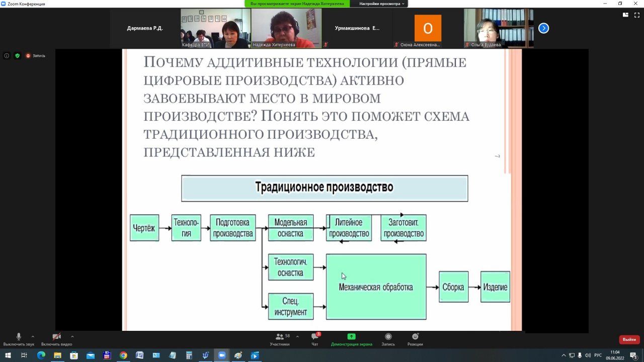Click the РУС language indicator in tray
This screenshot has width=644, height=362.
(x=598, y=355)
